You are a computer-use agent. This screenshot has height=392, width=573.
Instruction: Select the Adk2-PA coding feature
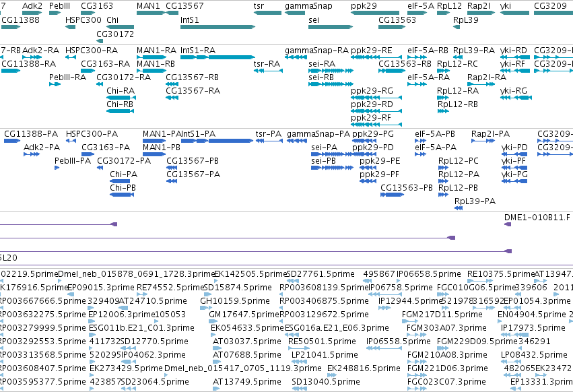point(32,154)
